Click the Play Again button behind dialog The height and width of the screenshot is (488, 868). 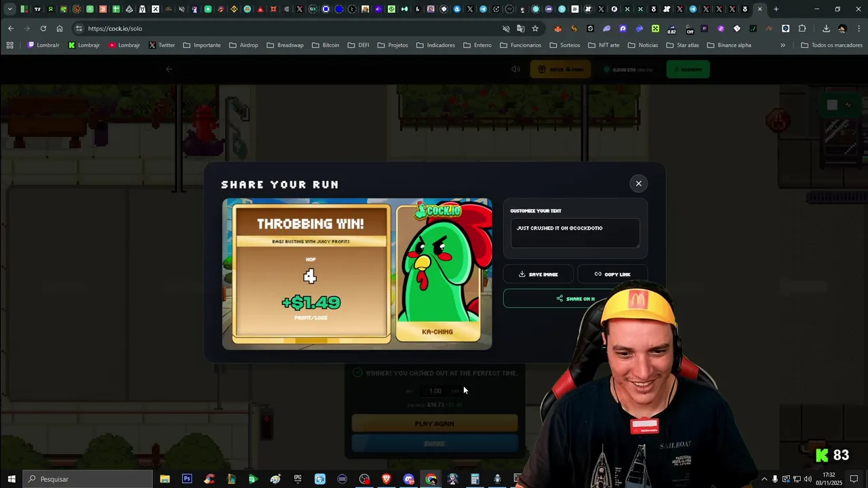point(434,424)
